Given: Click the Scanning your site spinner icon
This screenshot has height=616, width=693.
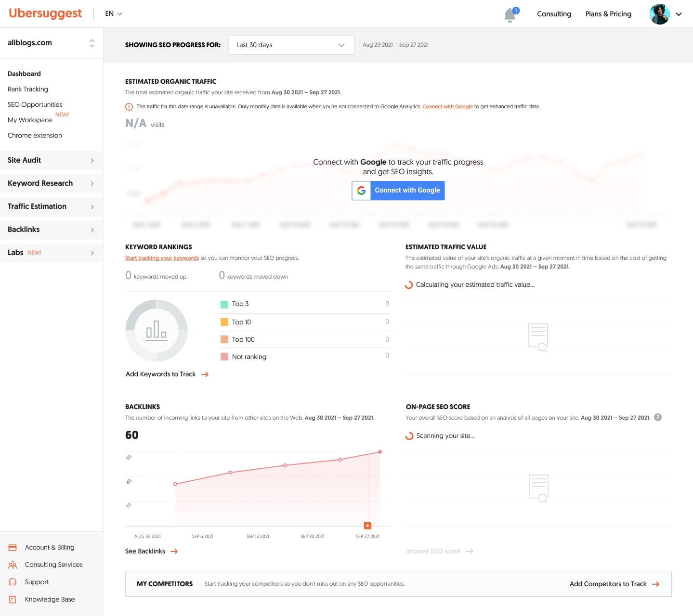Looking at the screenshot, I should pos(409,436).
